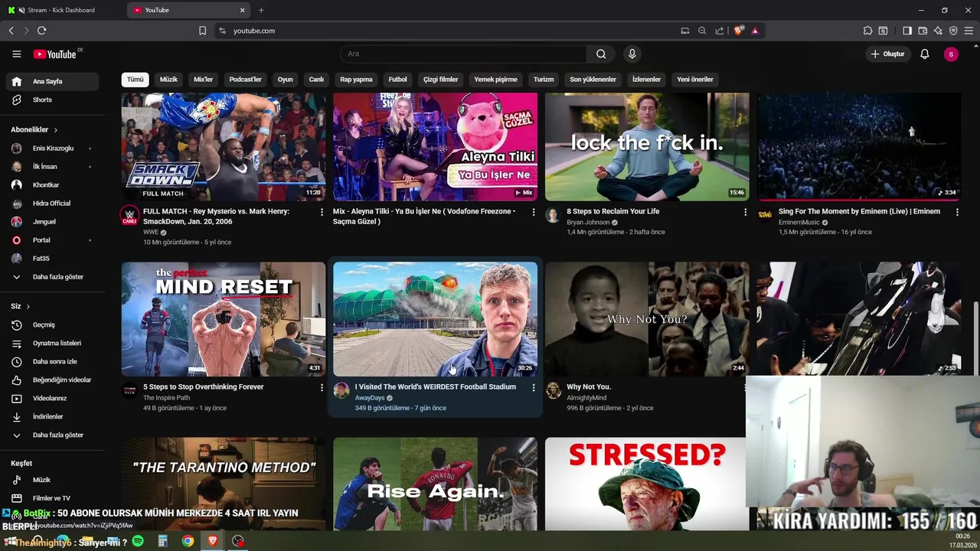The width and height of the screenshot is (980, 551).
Task: Open Aleyna Tilki mix thumbnail
Action: click(435, 147)
